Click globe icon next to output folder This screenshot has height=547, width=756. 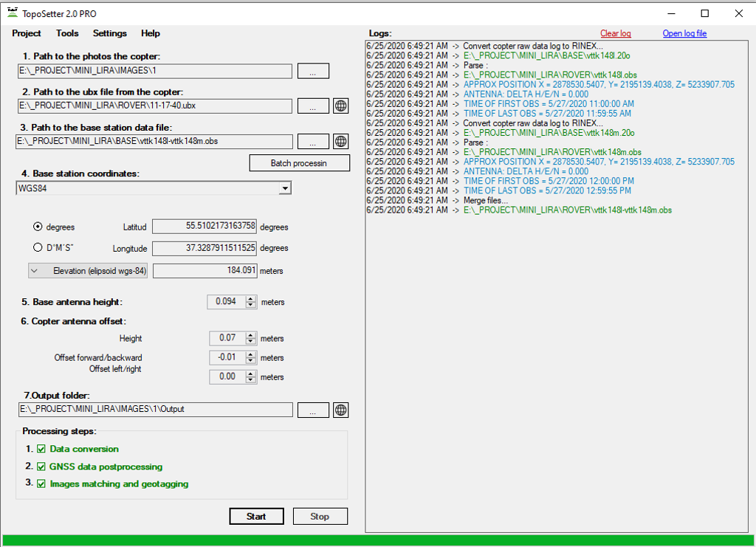[x=340, y=410]
